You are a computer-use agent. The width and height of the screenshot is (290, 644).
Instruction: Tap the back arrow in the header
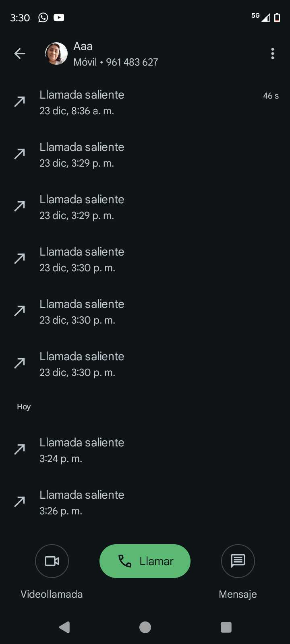pos(20,54)
